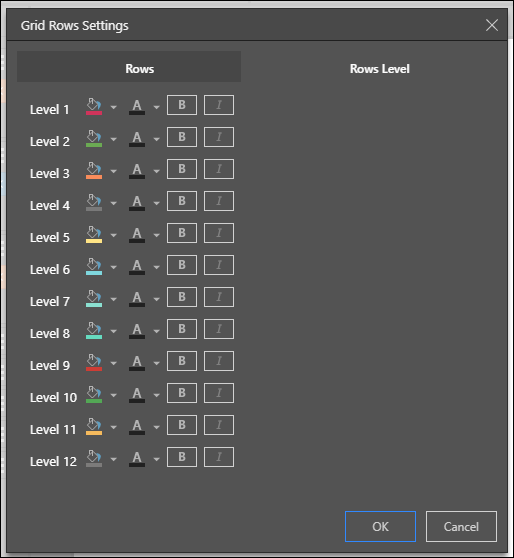The image size is (514, 558).
Task: Toggle italic for Level 7 rows
Action: pos(219,297)
